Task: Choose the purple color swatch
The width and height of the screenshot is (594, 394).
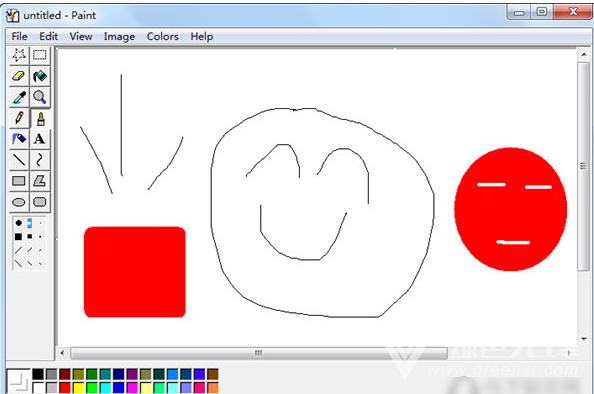Action: point(132,374)
